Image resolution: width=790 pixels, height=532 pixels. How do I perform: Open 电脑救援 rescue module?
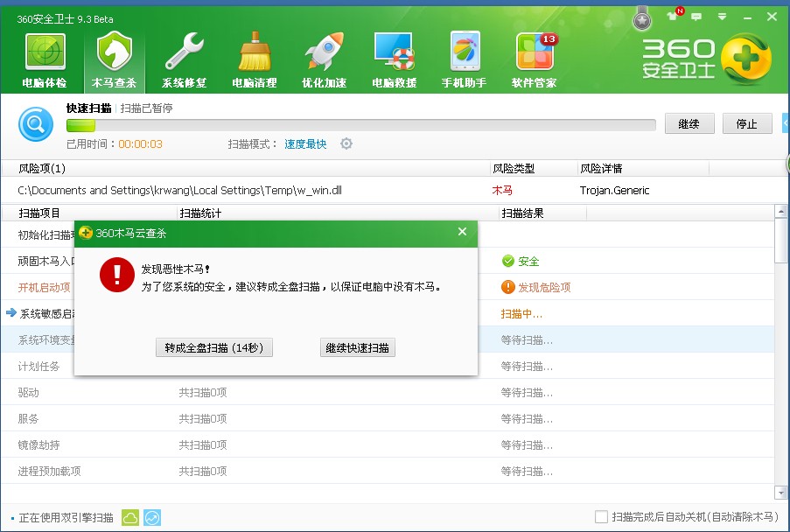(394, 59)
